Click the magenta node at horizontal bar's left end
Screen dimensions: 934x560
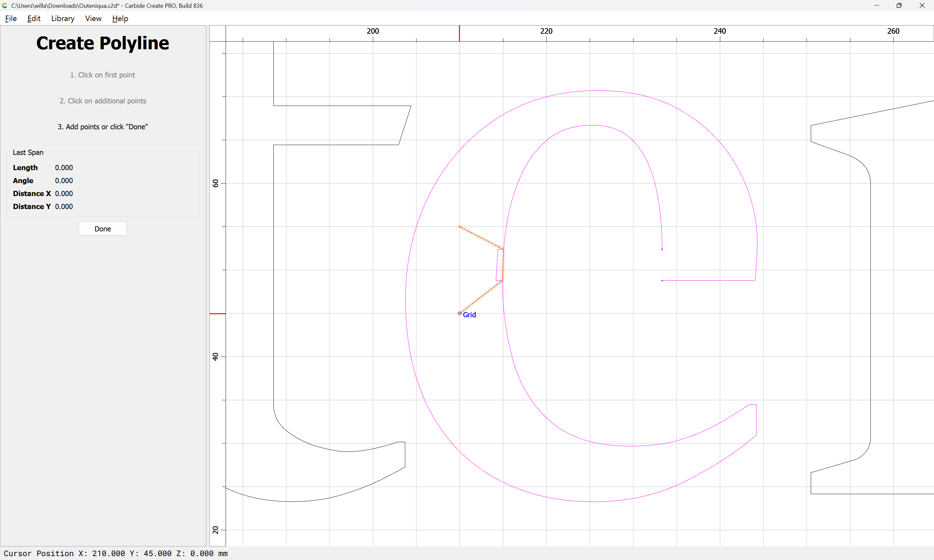pyautogui.click(x=662, y=281)
